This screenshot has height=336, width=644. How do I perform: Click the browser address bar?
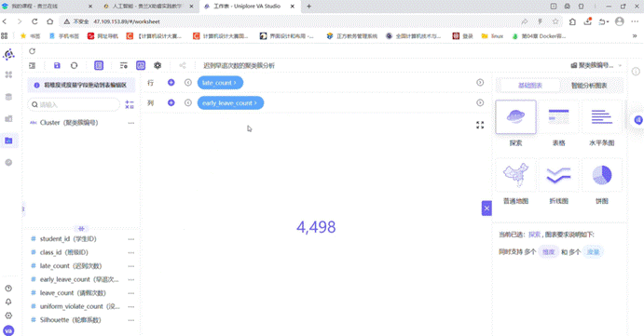tap(287, 21)
